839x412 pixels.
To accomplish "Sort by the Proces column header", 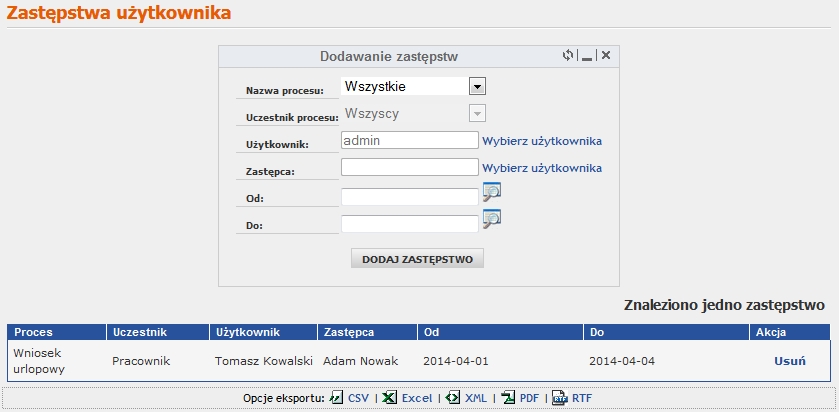I will [33, 332].
